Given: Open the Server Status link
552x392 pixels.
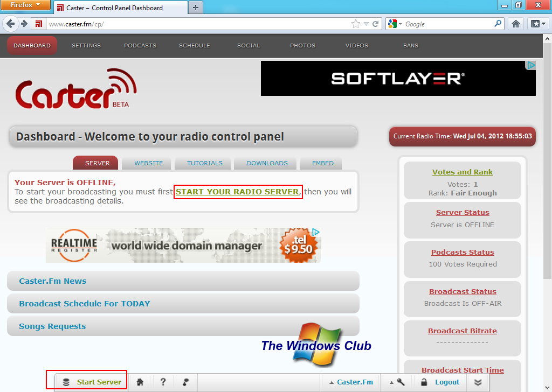Looking at the screenshot, I should 463,212.
